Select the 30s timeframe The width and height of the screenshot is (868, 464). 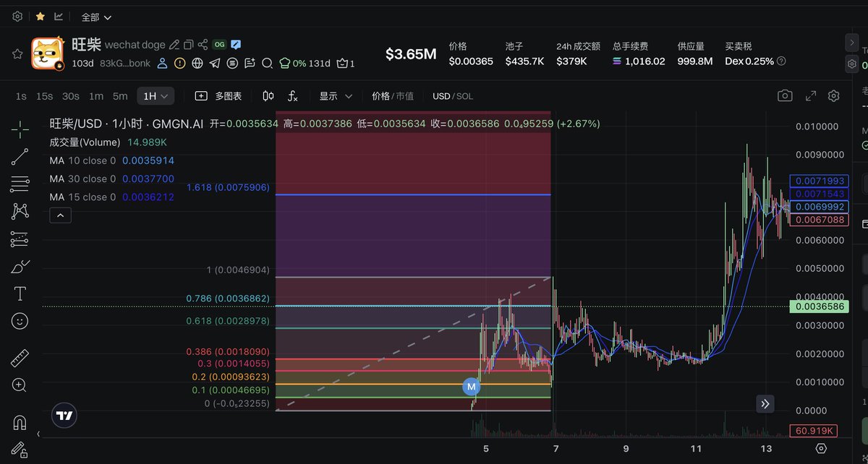(70, 96)
